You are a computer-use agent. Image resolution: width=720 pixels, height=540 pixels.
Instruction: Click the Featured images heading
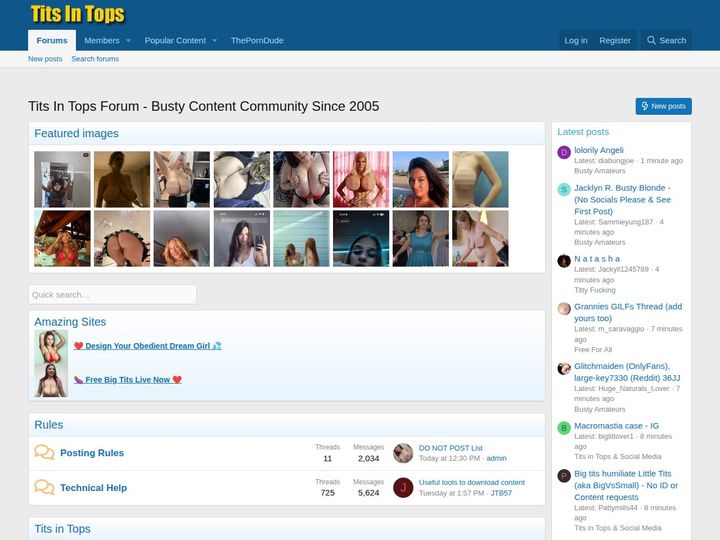pos(76,133)
